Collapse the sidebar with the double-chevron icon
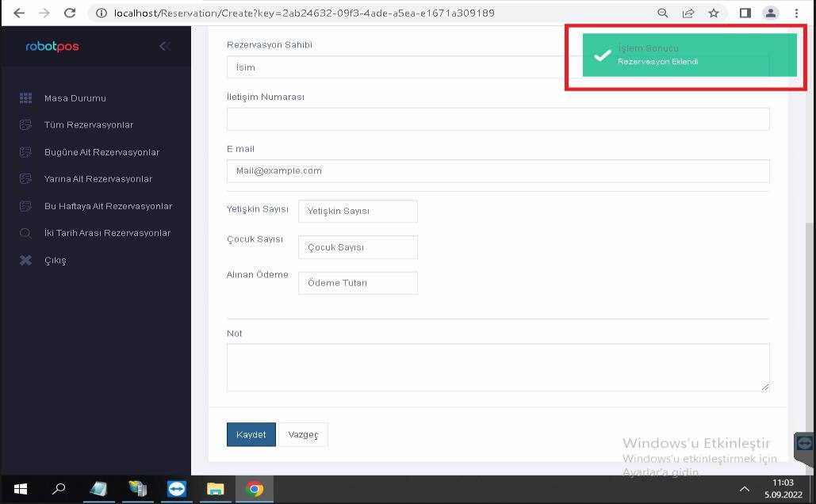The image size is (816, 504). pos(165,46)
